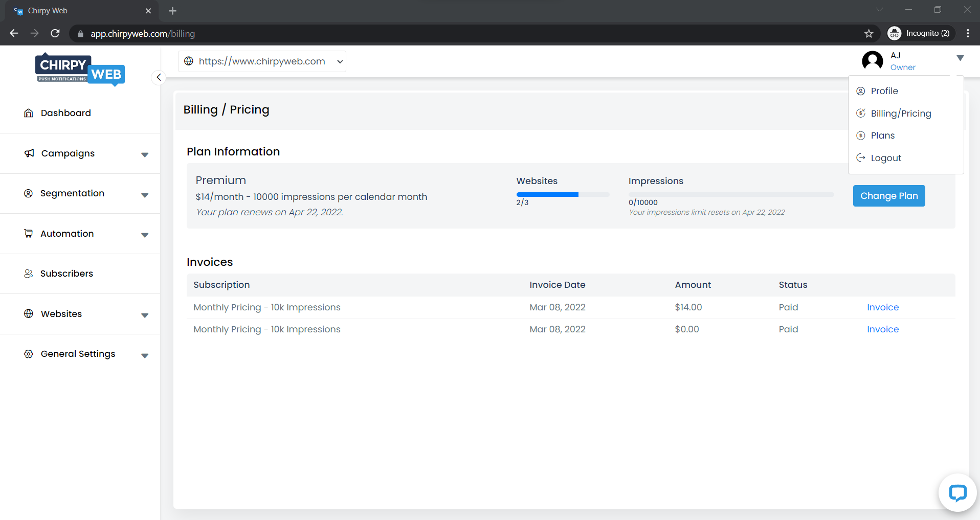Select Logout from the account menu

[886, 158]
